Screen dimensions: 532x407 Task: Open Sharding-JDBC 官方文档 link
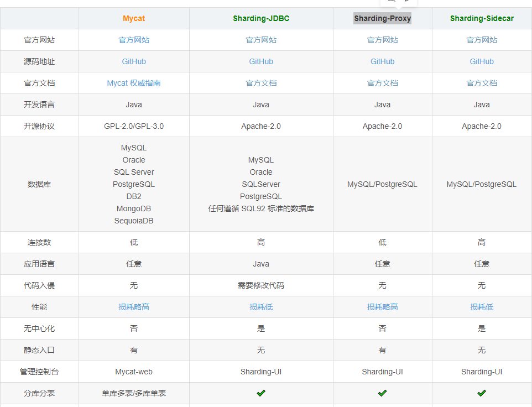(261, 83)
